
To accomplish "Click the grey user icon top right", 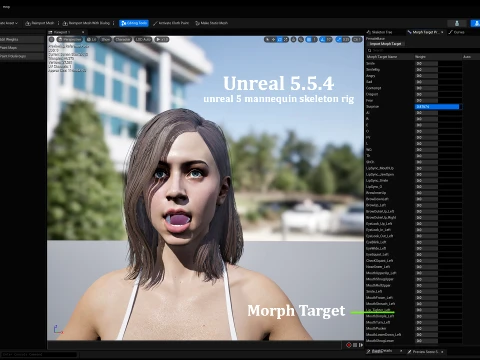I will tap(457, 23).
